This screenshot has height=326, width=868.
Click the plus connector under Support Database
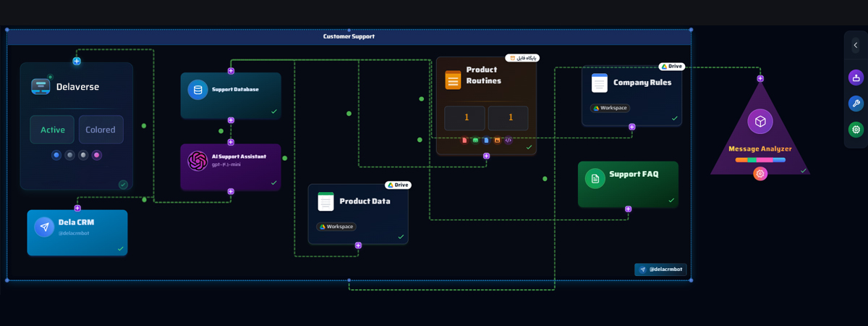click(231, 120)
